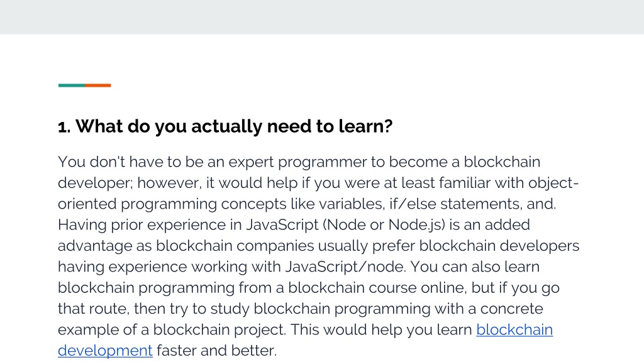Click the gray header band at top
This screenshot has height=362, width=644.
click(x=322, y=17)
